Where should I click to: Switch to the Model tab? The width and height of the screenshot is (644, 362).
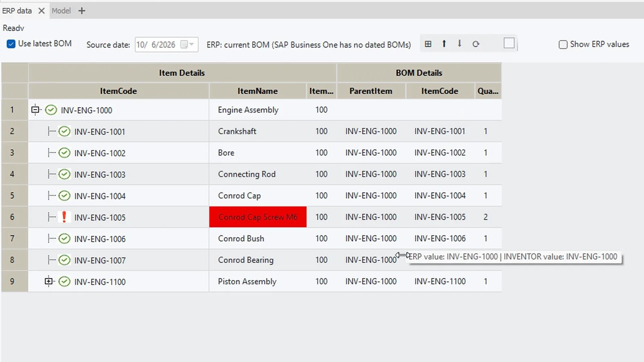tap(61, 11)
